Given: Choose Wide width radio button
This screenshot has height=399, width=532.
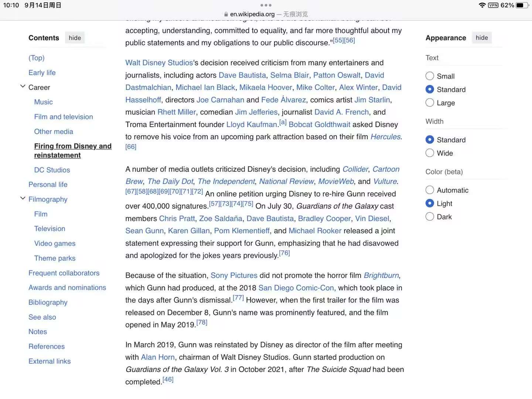Looking at the screenshot, I should coord(430,153).
